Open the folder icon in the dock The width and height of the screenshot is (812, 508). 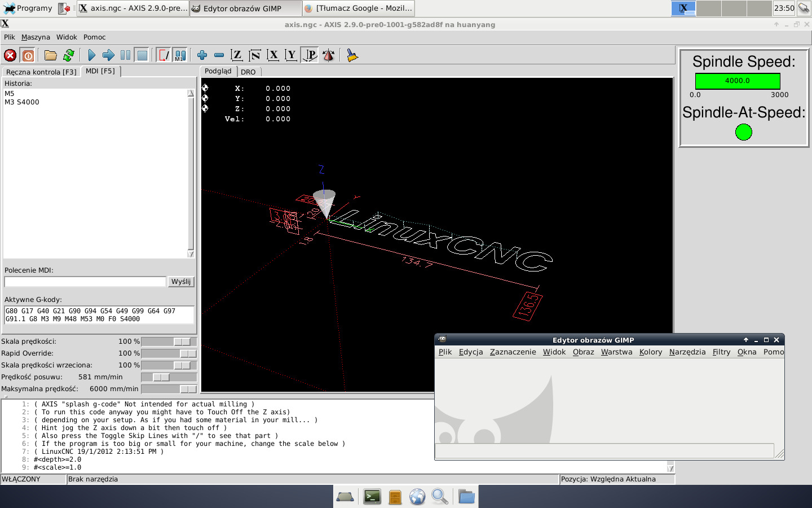(466, 497)
